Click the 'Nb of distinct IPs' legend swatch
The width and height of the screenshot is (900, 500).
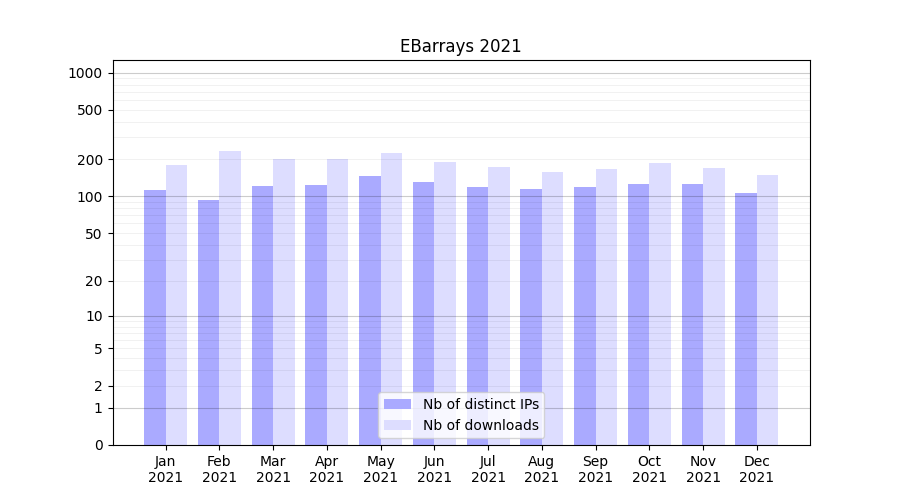397,404
